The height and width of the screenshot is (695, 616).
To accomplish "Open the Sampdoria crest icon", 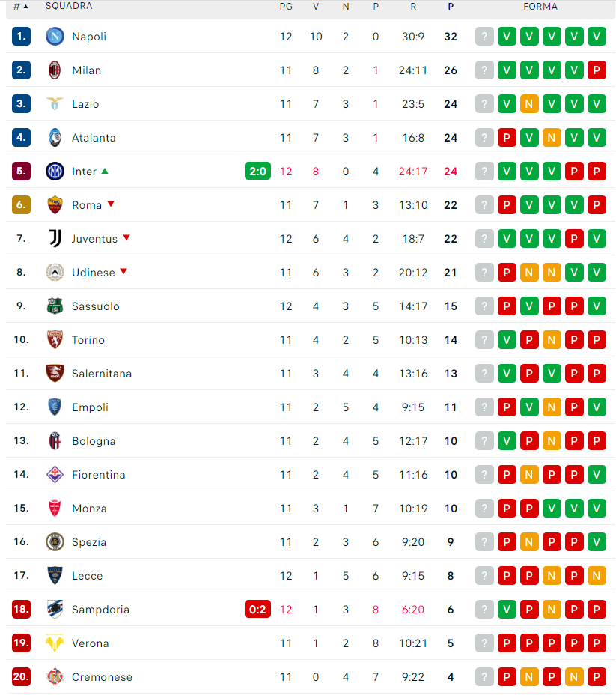I will tap(55, 609).
